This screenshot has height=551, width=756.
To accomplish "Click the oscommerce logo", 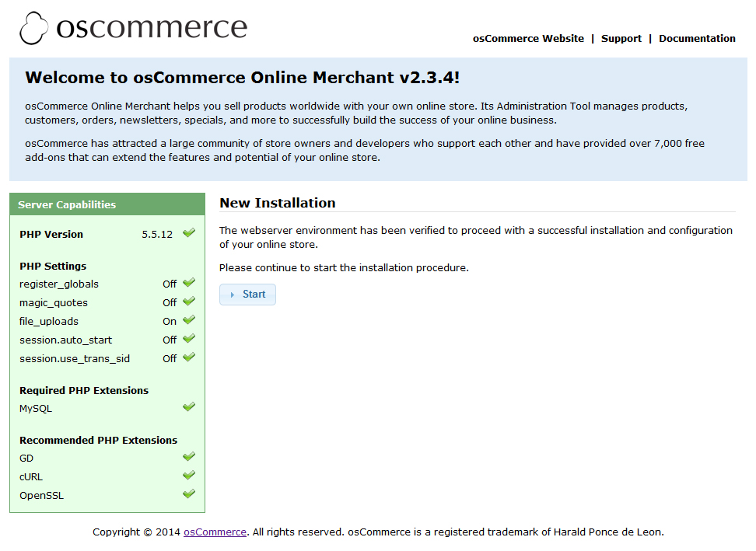I will (134, 28).
